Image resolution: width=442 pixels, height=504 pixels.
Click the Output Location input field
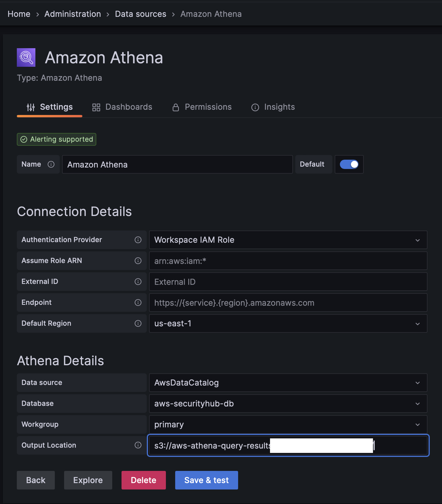click(x=288, y=445)
